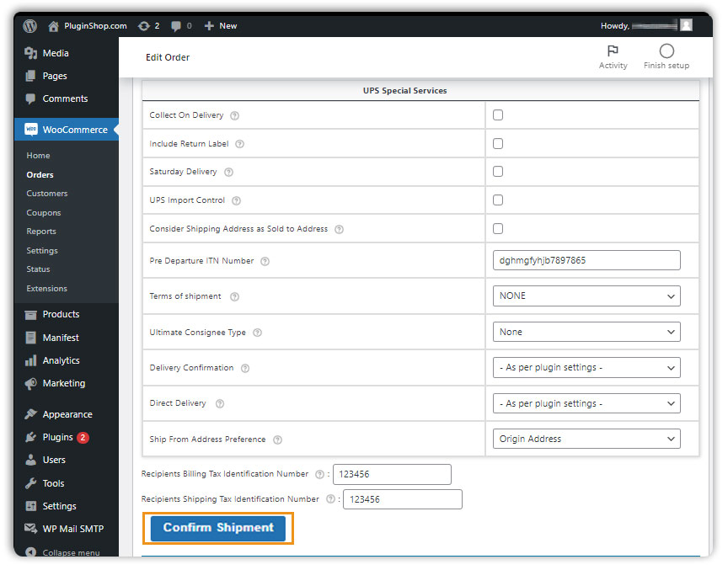Click the Manifest sidebar icon
The image size is (728, 570).
click(30, 338)
